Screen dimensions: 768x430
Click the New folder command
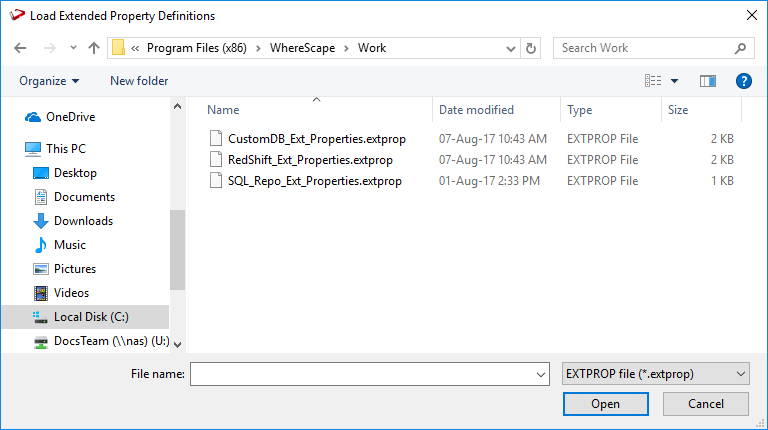pyautogui.click(x=139, y=81)
